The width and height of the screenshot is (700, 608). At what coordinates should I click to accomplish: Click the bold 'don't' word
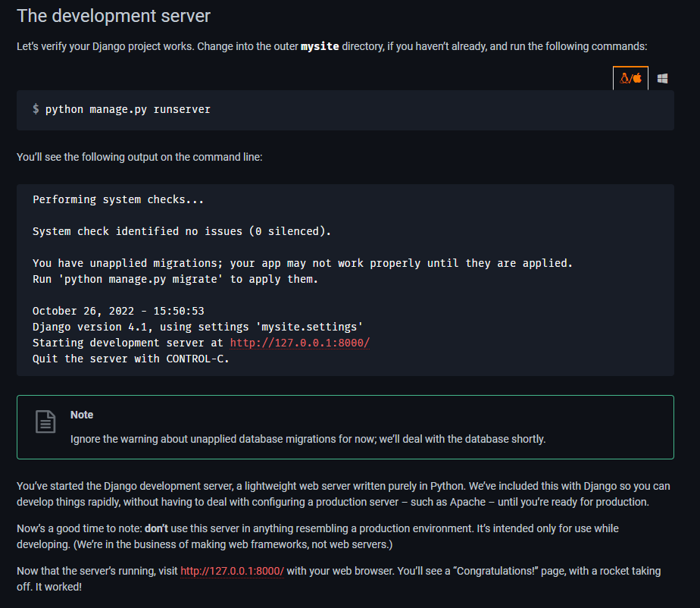click(x=156, y=528)
